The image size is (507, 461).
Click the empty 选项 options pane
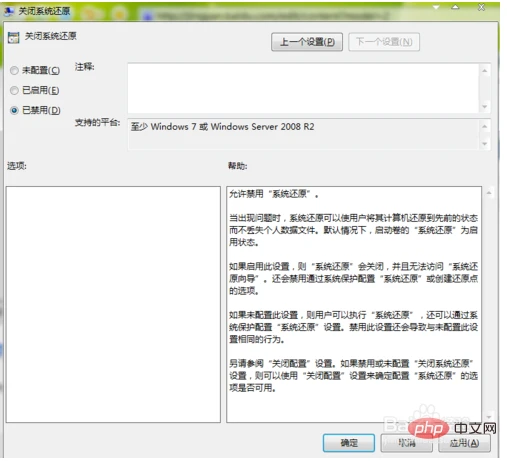point(113,304)
